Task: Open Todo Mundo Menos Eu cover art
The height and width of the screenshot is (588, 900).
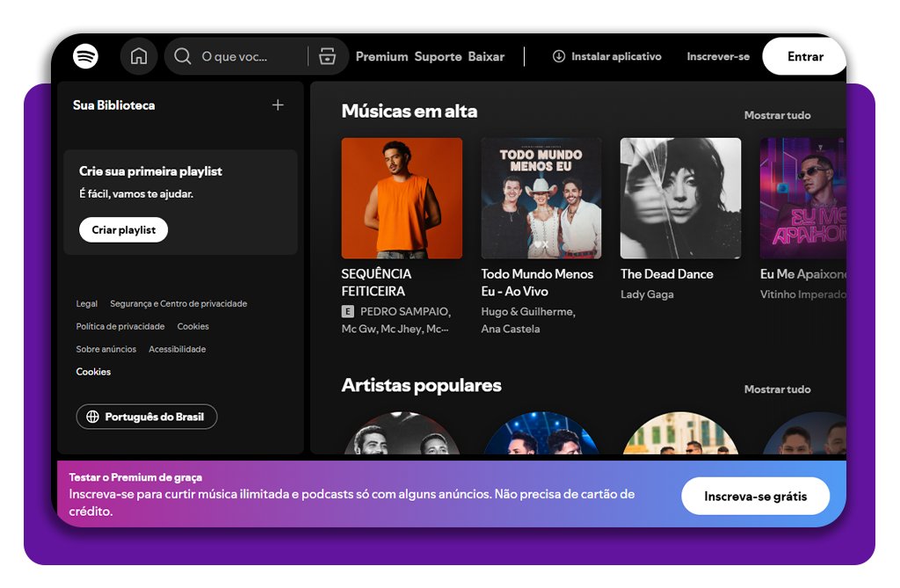Action: point(541,198)
